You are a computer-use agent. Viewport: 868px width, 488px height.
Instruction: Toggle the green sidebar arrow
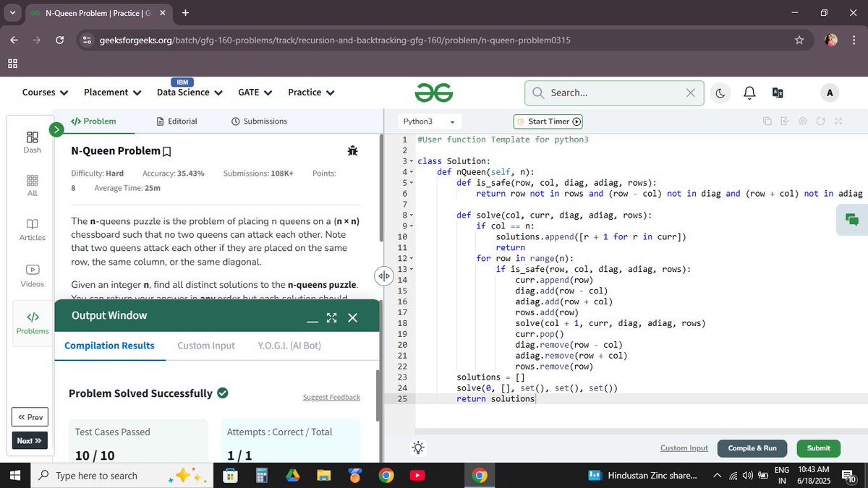click(57, 129)
